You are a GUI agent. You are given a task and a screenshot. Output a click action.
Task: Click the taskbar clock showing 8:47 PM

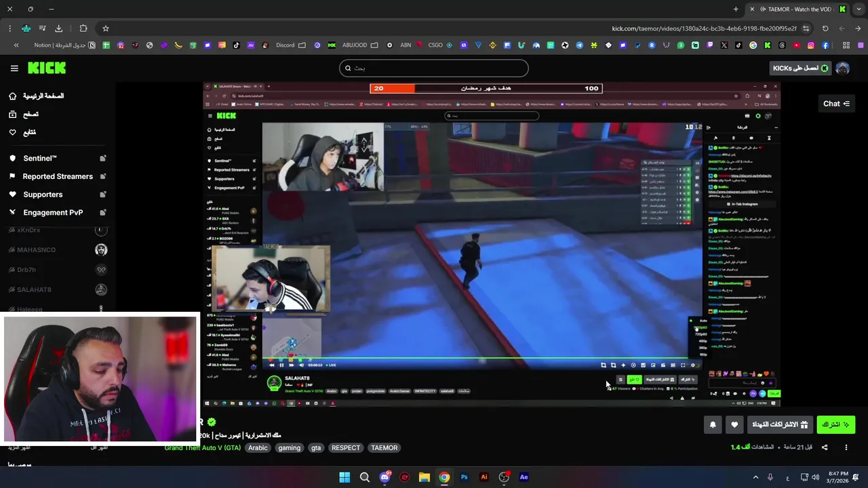(837, 477)
